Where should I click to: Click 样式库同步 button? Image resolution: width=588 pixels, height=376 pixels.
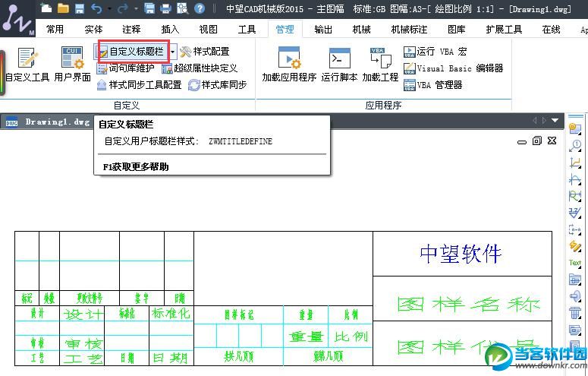pos(218,85)
